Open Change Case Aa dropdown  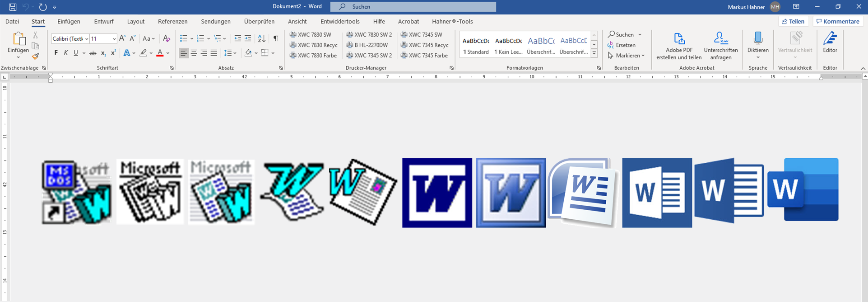click(149, 38)
